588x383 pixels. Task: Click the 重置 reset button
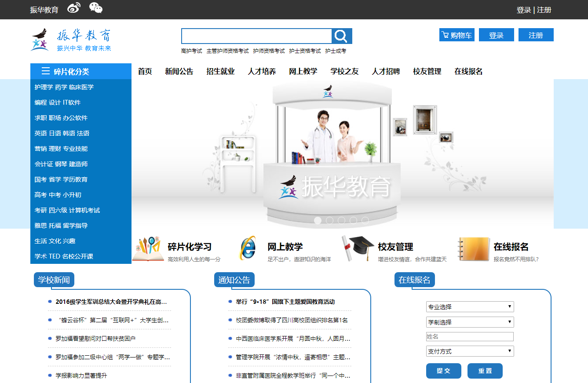coord(485,371)
